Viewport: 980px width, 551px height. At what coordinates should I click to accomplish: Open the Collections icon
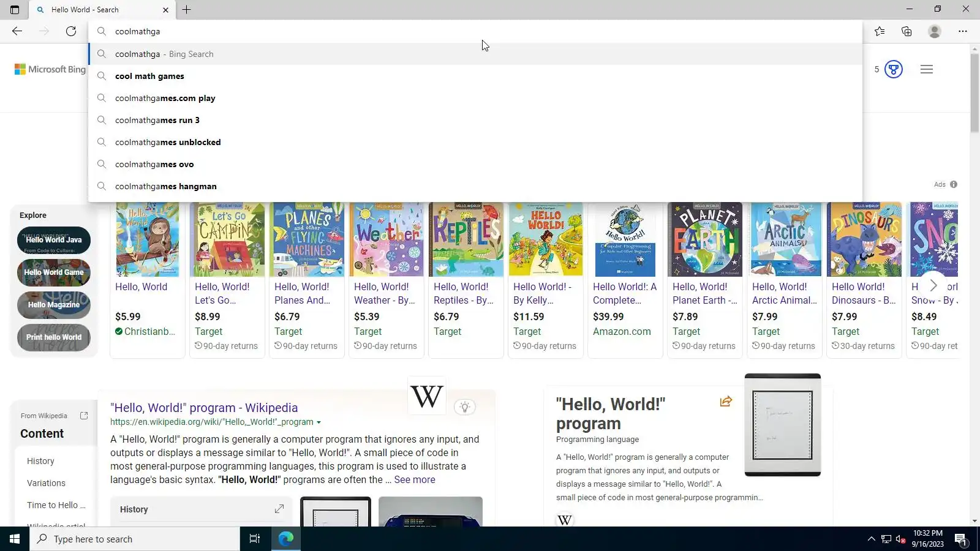[907, 31]
